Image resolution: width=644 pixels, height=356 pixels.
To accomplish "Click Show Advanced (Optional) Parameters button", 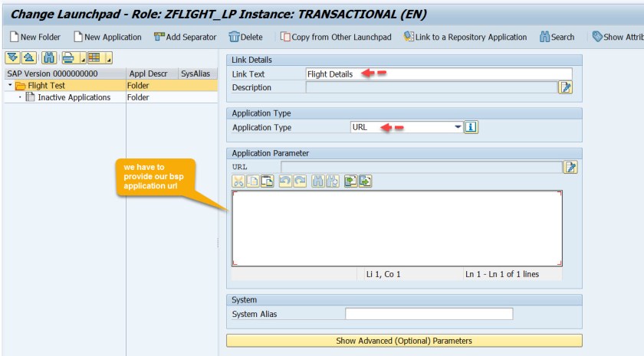I will tap(404, 341).
